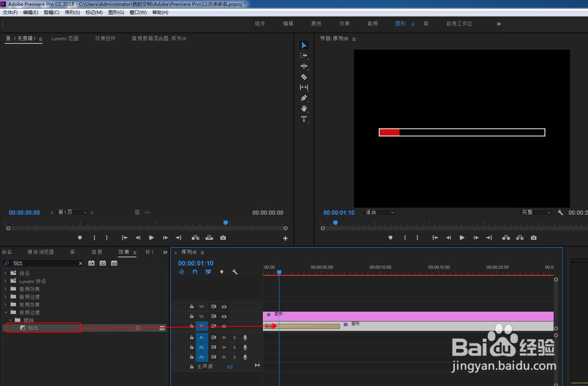The height and width of the screenshot is (386, 588).
Task: Select the Type tool
Action: [x=304, y=119]
